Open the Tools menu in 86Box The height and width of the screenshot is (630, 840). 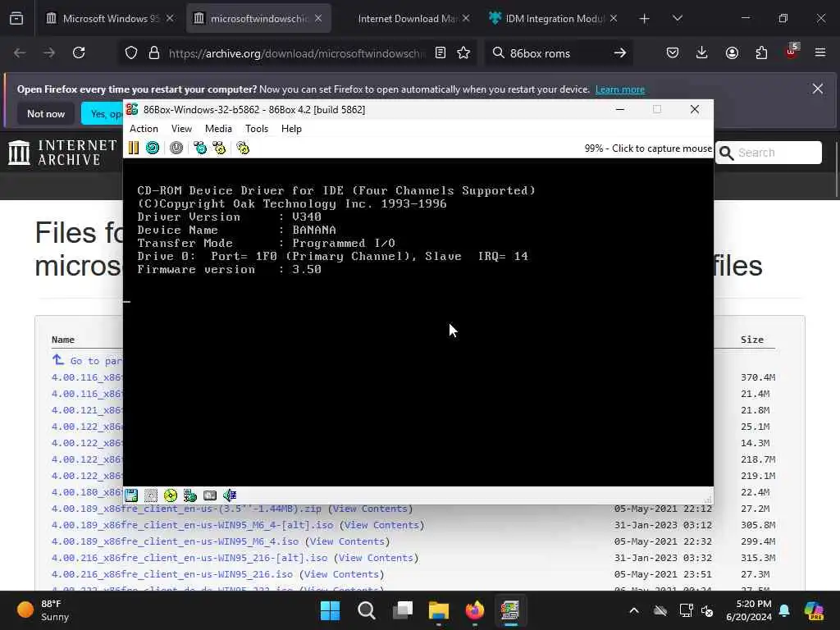click(x=257, y=129)
